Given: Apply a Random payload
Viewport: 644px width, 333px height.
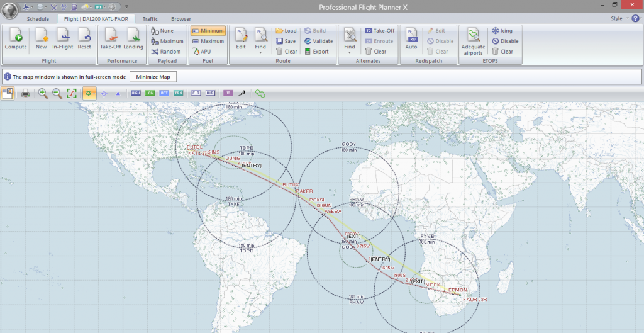Looking at the screenshot, I should (x=166, y=52).
